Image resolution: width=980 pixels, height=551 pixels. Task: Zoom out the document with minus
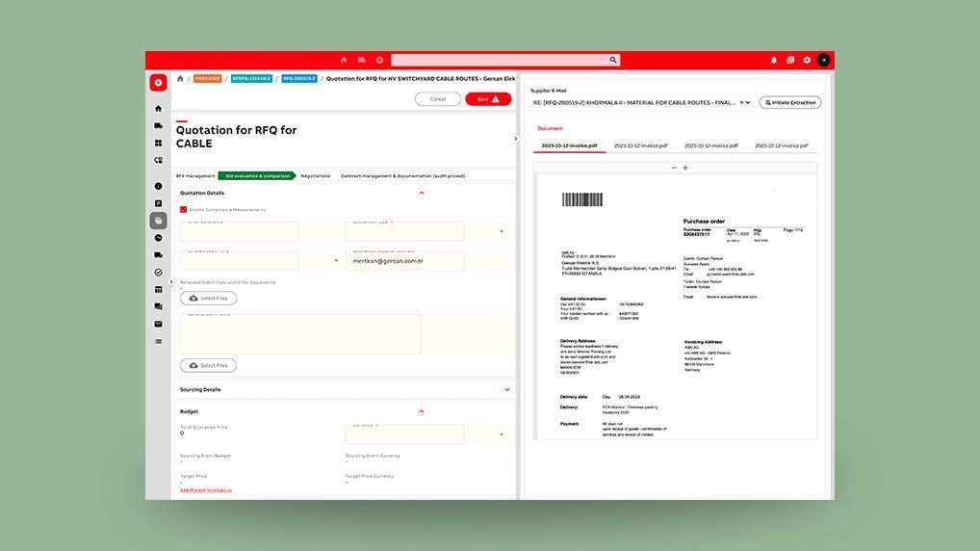674,168
